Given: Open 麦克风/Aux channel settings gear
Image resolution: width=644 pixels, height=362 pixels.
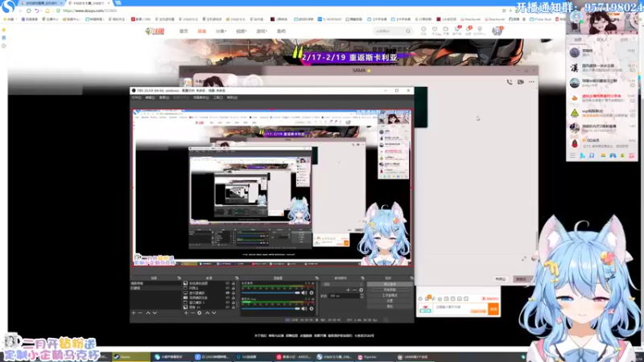Looking at the screenshot, I should tap(312, 309).
